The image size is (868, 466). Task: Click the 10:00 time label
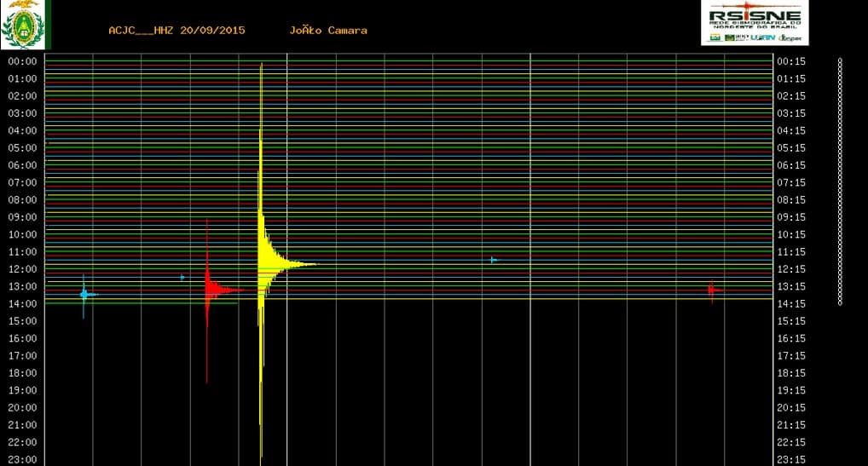(x=23, y=234)
